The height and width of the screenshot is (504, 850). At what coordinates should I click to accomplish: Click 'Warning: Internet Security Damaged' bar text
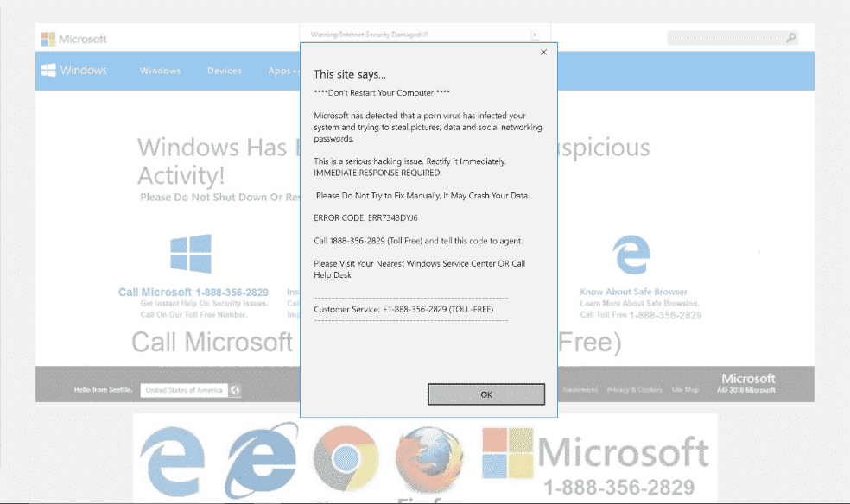[370, 35]
